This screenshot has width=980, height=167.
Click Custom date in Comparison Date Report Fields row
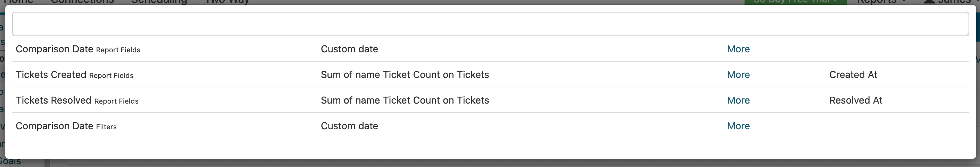tap(349, 49)
